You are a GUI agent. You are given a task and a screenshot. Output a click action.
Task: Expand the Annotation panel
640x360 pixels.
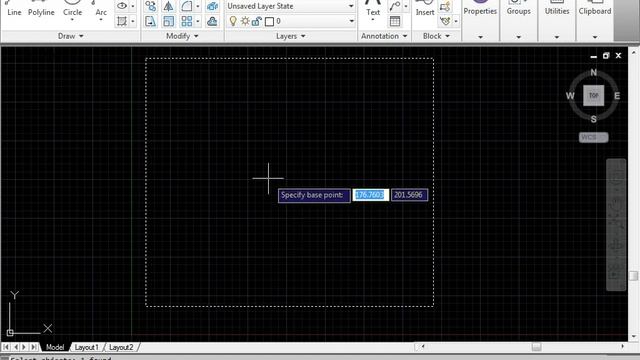(384, 36)
